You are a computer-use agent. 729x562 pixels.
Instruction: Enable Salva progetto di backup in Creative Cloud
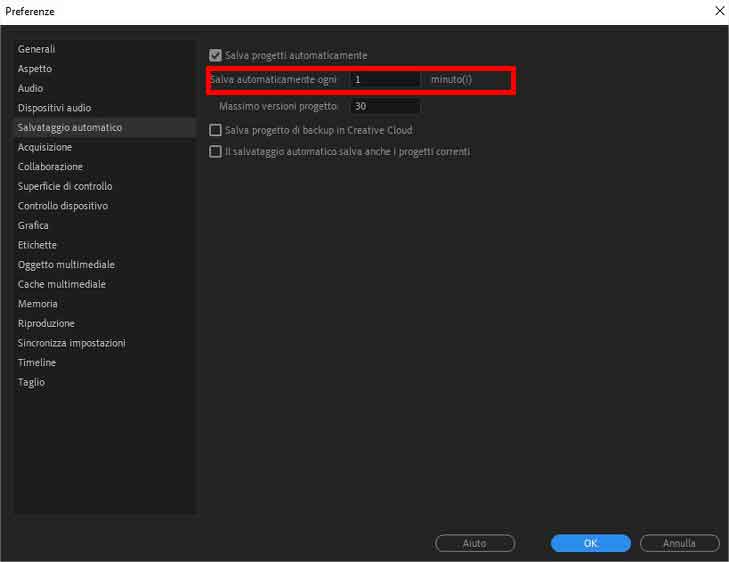[x=215, y=130]
